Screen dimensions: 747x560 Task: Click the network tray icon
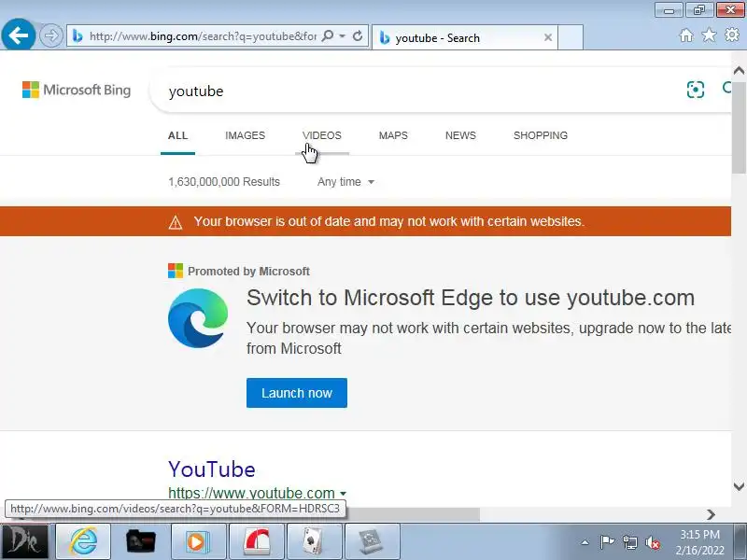point(629,542)
